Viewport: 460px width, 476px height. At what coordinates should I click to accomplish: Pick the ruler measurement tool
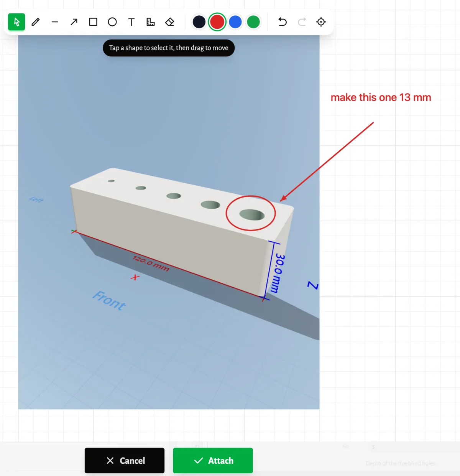pos(151,22)
